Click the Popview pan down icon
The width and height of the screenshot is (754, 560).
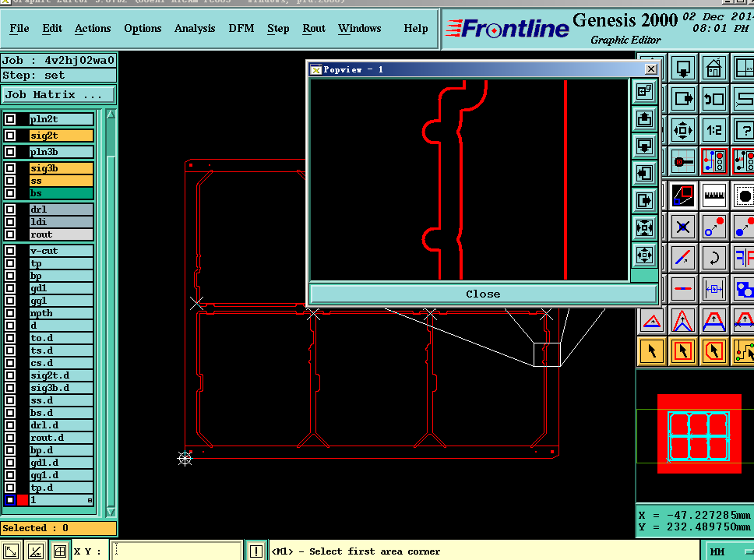pyautogui.click(x=644, y=146)
